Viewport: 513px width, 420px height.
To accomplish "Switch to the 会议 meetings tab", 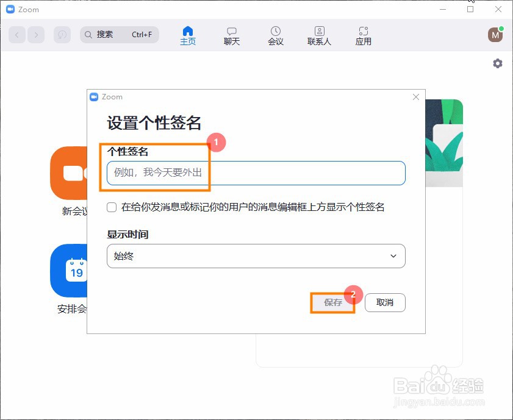I will pos(276,35).
